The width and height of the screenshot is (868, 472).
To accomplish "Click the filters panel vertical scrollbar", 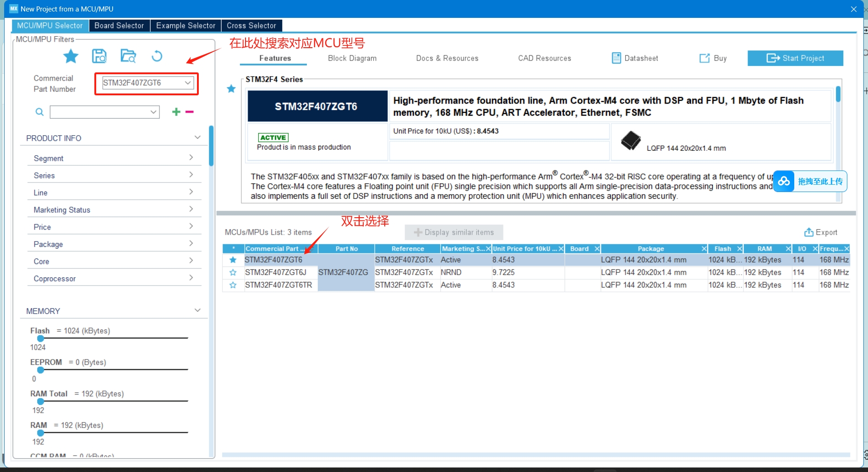I will point(211,146).
